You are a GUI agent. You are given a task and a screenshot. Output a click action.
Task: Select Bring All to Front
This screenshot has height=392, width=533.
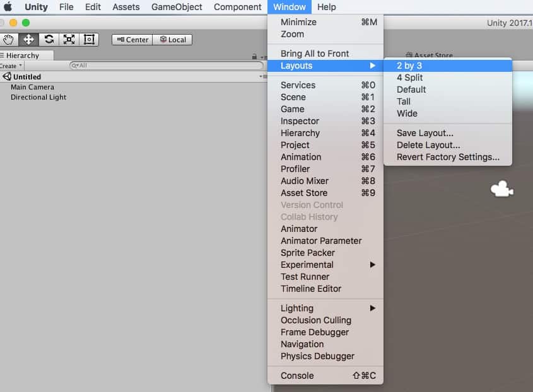coord(325,54)
